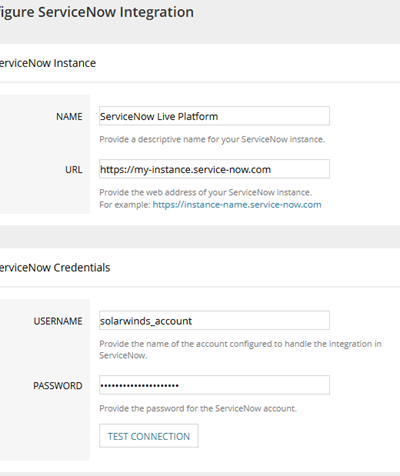Focus the PASSWORD field
This screenshot has width=400, height=476.
214,385
